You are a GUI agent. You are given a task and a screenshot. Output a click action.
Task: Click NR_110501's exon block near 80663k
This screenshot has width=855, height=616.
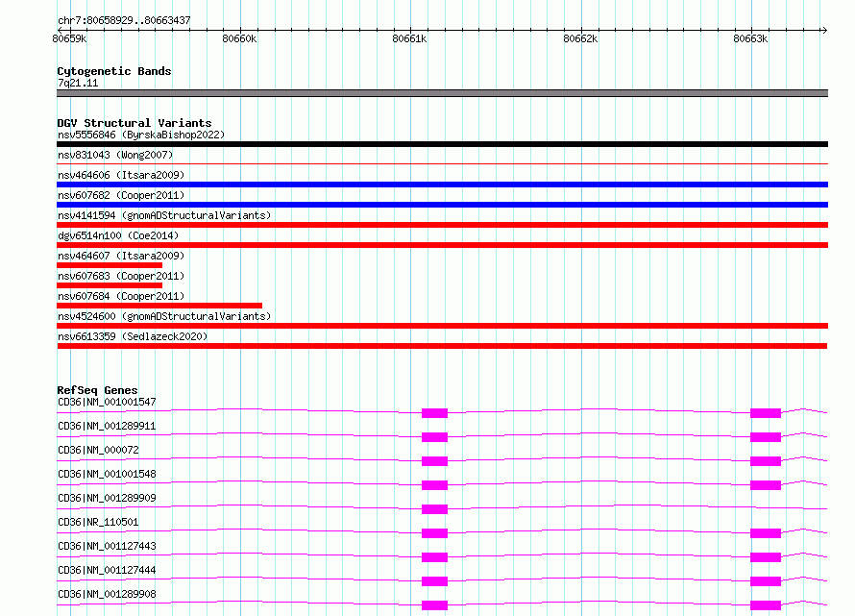tap(766, 533)
